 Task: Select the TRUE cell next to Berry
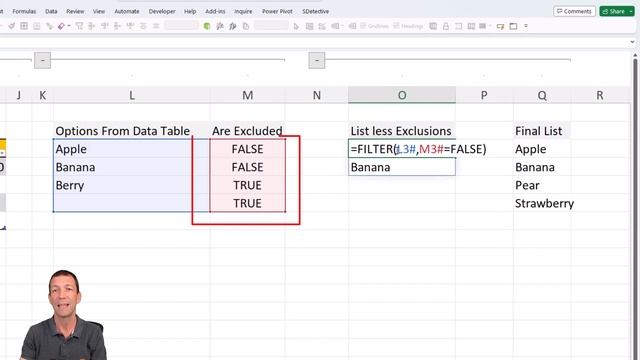point(247,185)
